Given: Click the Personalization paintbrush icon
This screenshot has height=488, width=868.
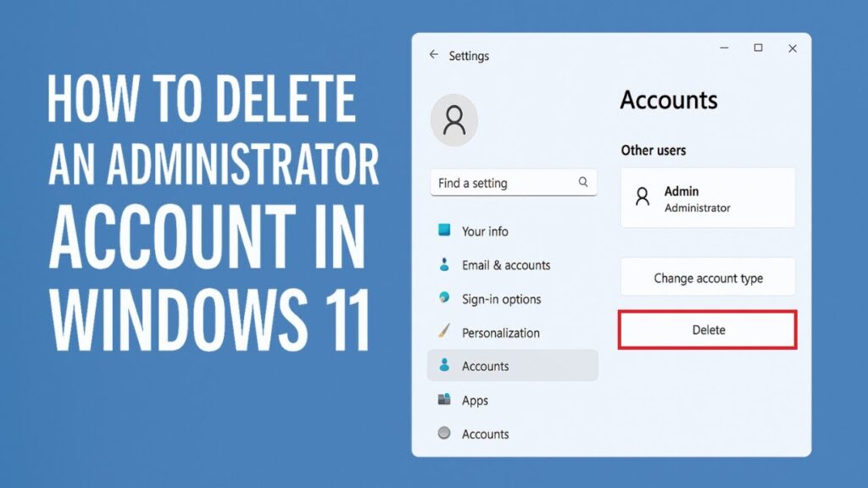Looking at the screenshot, I should click(444, 332).
